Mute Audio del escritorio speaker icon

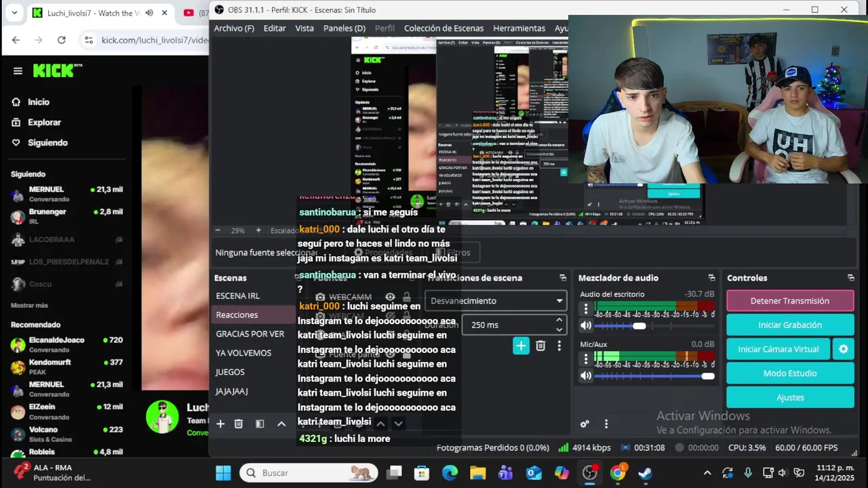click(x=586, y=325)
